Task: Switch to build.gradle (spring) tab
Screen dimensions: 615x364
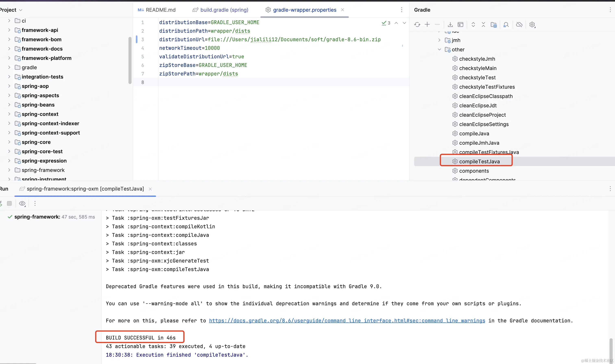Action: pos(224,10)
